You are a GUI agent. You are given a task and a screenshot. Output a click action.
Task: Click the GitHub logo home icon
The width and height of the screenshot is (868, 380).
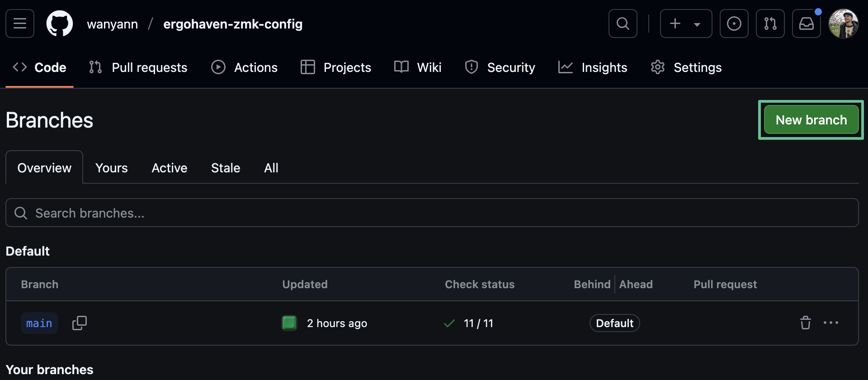60,24
